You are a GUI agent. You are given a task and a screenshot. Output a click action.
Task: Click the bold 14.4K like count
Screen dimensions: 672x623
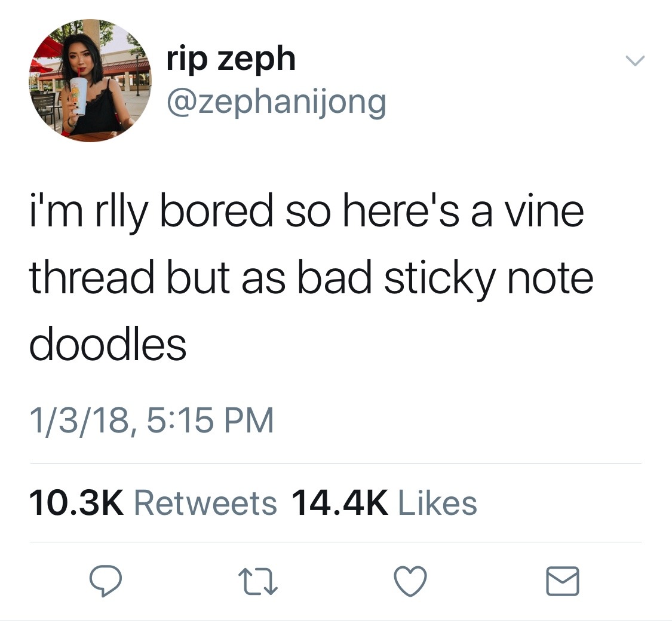click(x=340, y=503)
